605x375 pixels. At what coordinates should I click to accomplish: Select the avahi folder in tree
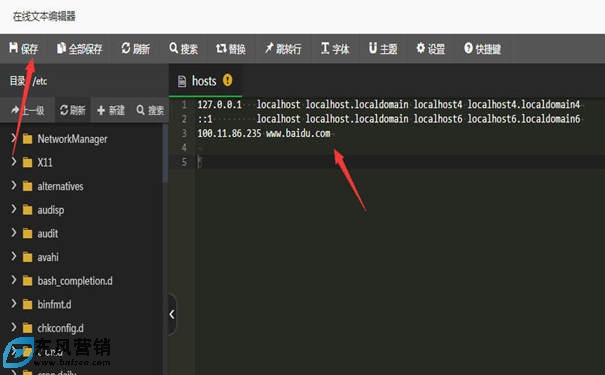point(48,257)
